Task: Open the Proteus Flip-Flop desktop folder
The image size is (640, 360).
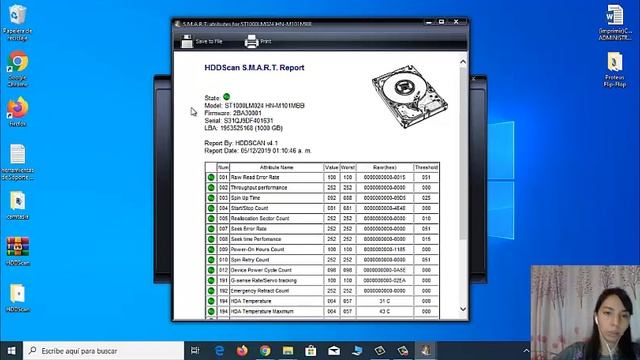Action: pos(615,69)
